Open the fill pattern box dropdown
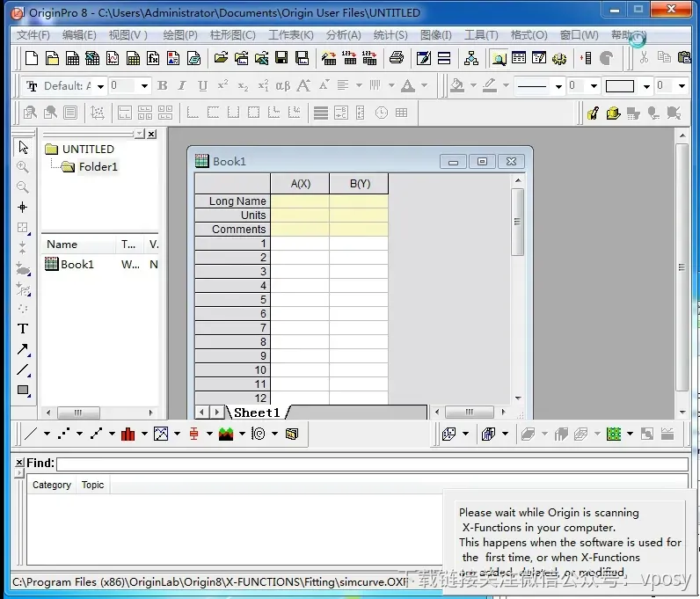 (646, 86)
